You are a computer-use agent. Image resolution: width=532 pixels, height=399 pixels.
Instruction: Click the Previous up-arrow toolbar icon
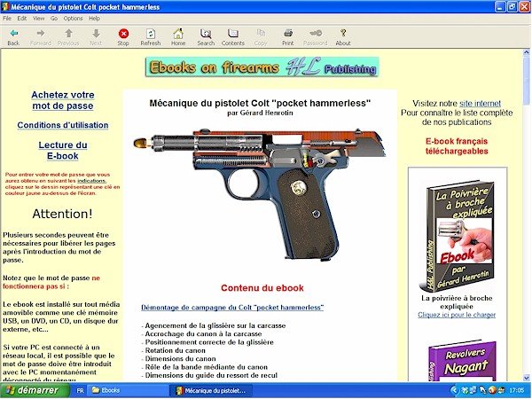(x=68, y=34)
